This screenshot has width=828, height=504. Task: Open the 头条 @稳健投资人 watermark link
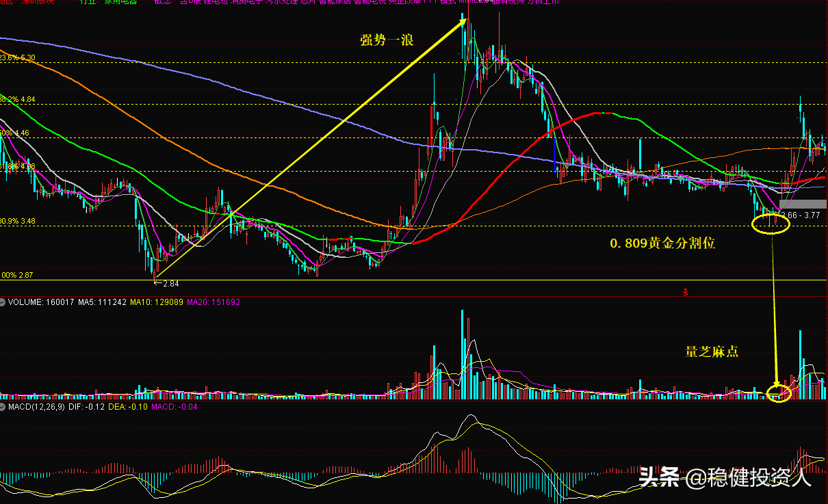click(725, 477)
